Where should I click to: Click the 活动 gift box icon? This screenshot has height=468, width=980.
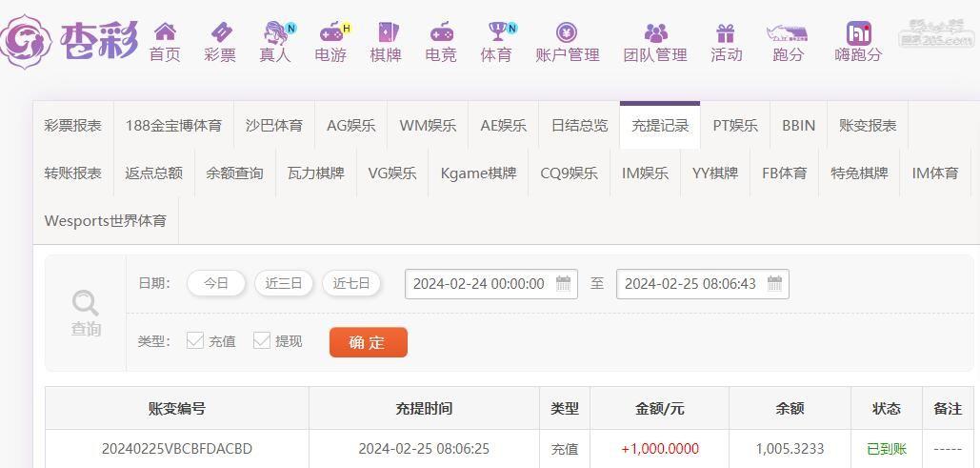pos(726,33)
